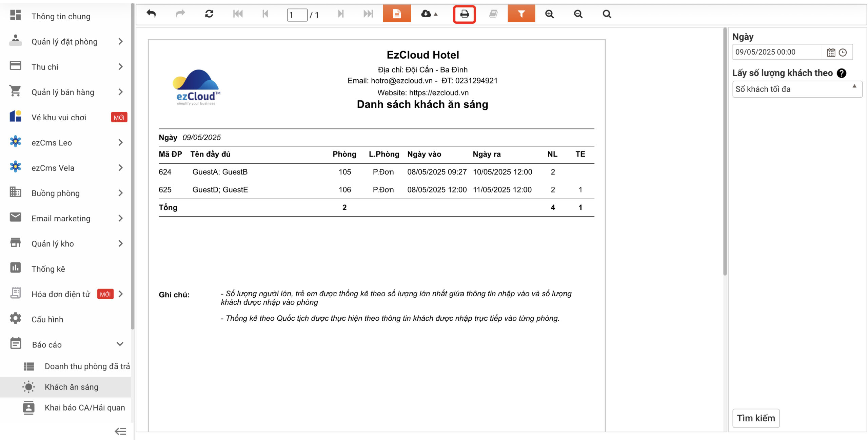Open the clock time picker icon
Screen dimensions: 868x440
(x=843, y=53)
